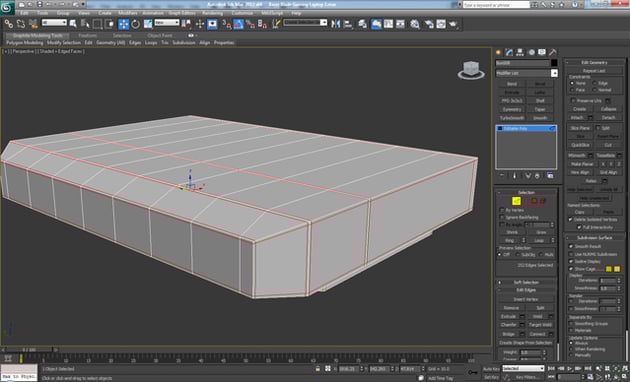Toggle the Smooth Result checkbox
The width and height of the screenshot is (630, 382).
click(571, 246)
